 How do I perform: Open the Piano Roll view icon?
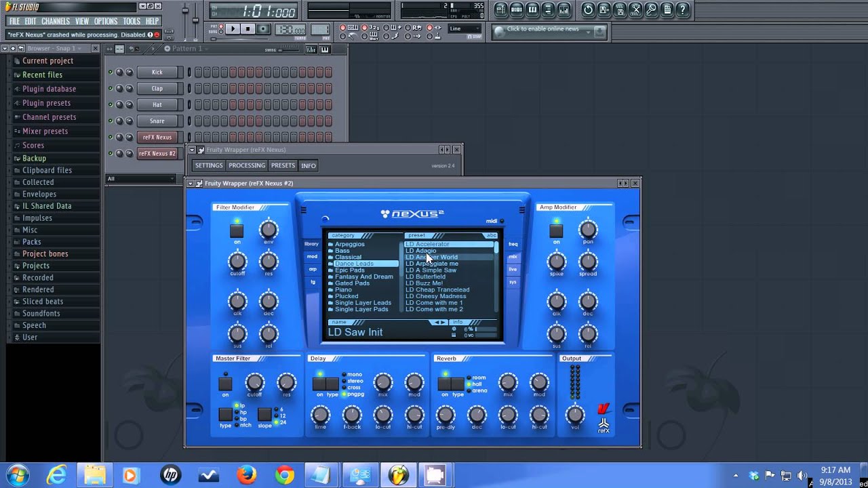(x=532, y=9)
